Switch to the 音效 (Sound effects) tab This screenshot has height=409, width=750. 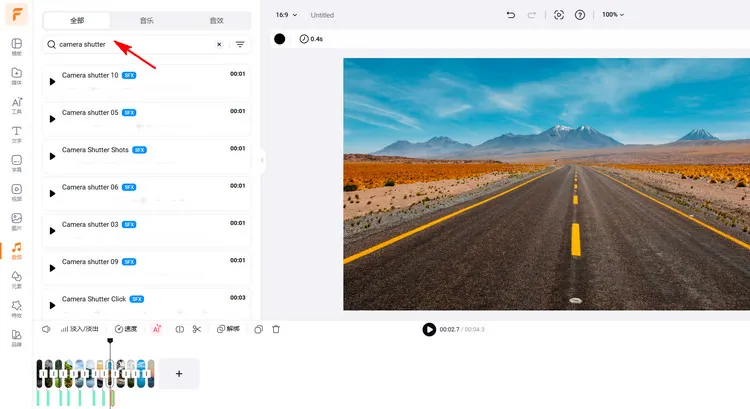click(216, 20)
